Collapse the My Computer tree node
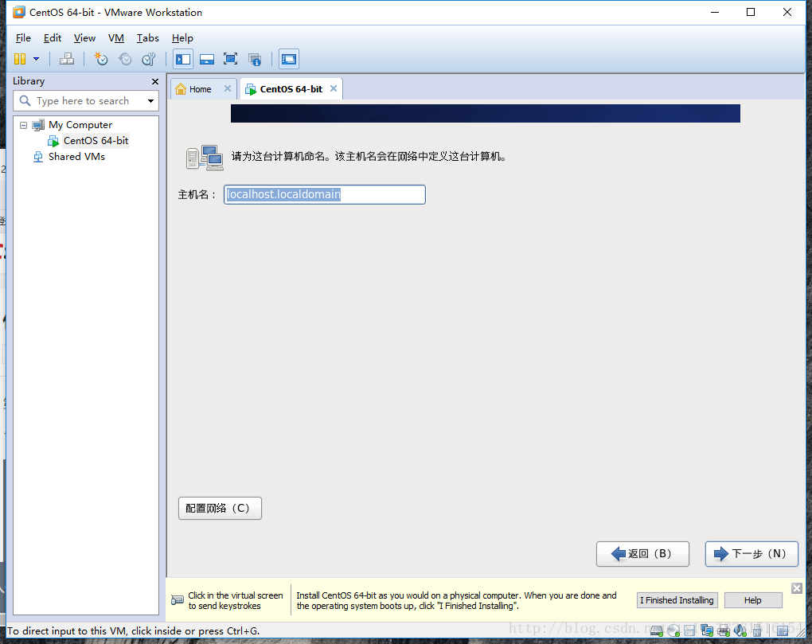 [23, 125]
